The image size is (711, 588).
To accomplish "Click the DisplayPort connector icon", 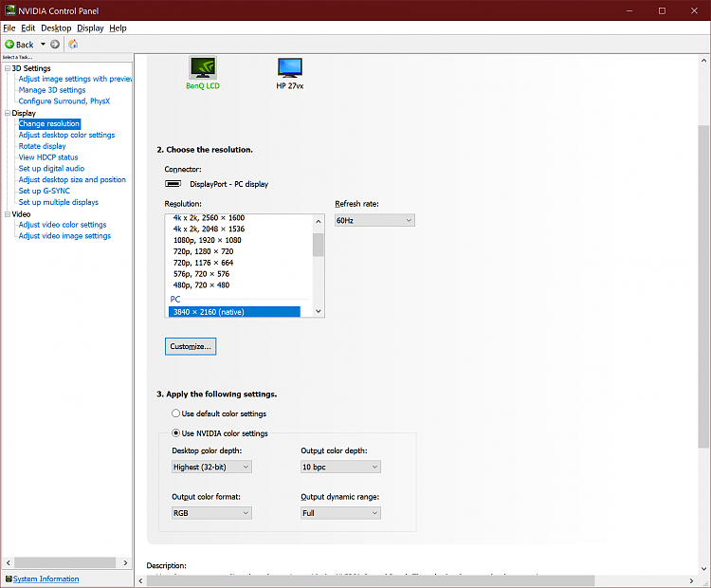I will click(x=173, y=184).
